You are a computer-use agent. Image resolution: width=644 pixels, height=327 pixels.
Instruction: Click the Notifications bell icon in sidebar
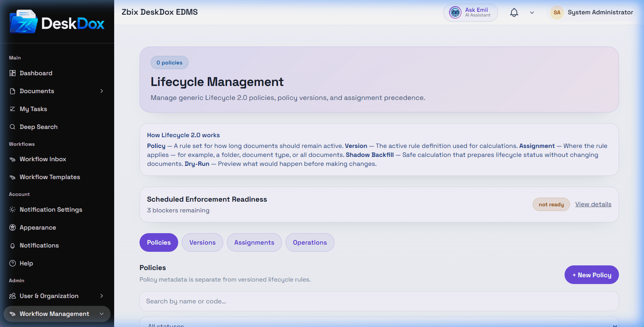coord(13,245)
